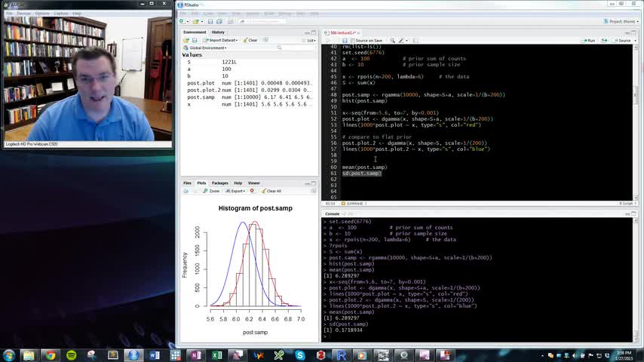Image resolution: width=644 pixels, height=362 pixels.
Task: Click the R Script file type selector
Action: point(627,204)
